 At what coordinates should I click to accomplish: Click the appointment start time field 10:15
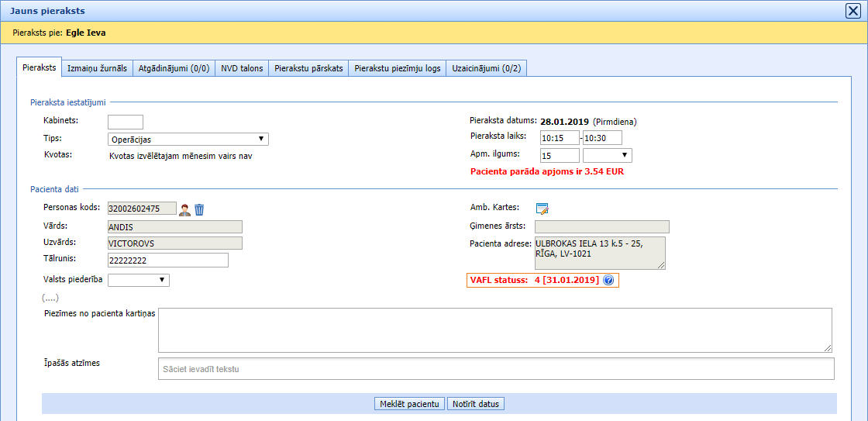(560, 138)
